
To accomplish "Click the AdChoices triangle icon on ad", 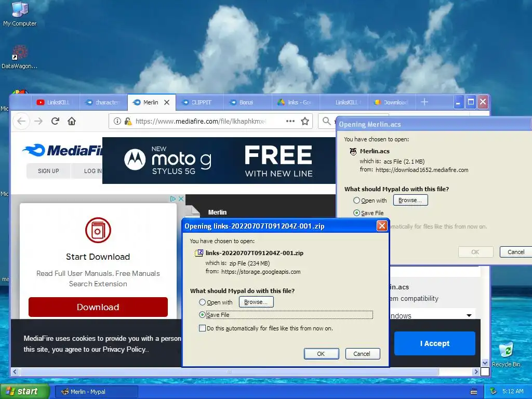I will coord(173,199).
